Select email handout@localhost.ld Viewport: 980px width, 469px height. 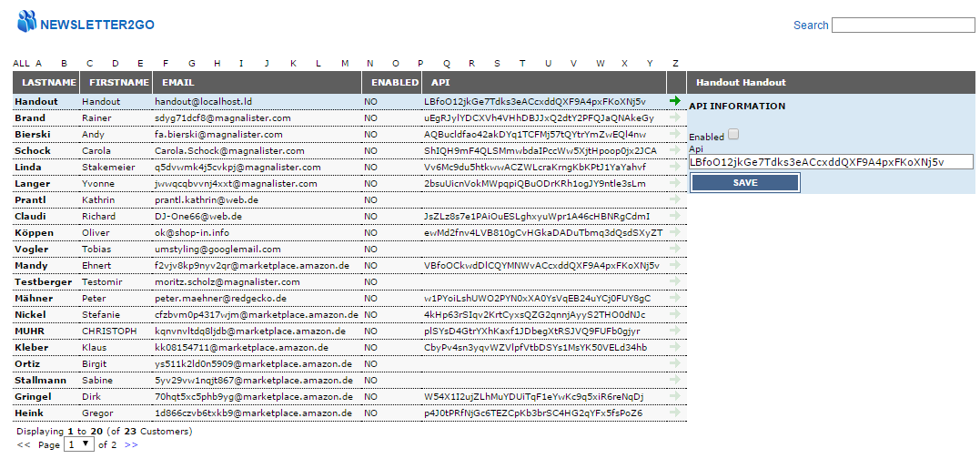pos(204,101)
